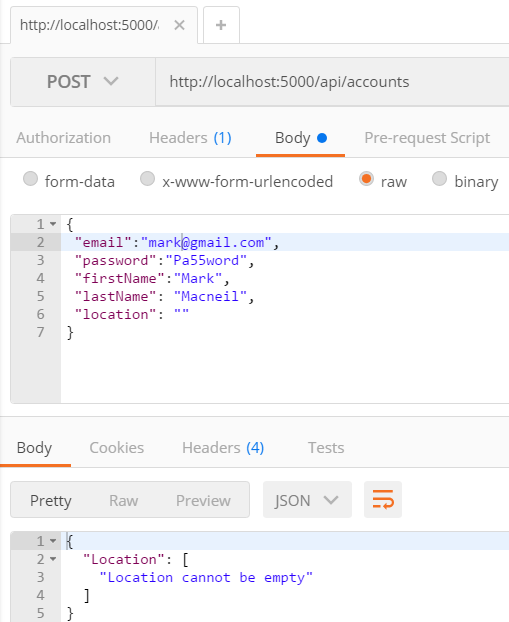The width and height of the screenshot is (509, 622).
Task: Open the response Tests tab
Action: tap(326, 447)
